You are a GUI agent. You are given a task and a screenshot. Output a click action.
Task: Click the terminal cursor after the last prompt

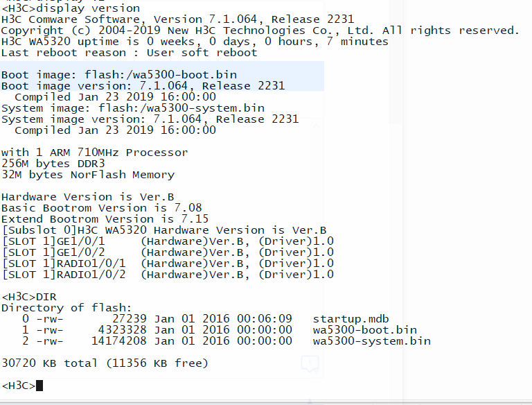pos(39,386)
